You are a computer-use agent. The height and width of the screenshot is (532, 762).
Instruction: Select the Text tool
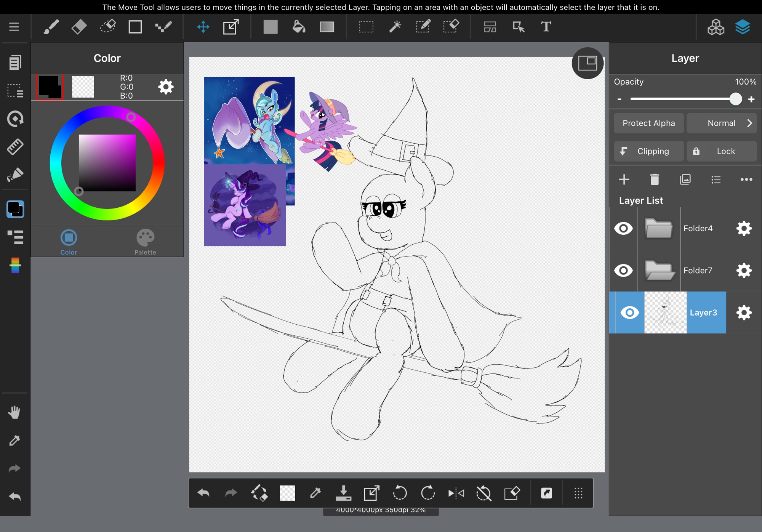coord(546,27)
